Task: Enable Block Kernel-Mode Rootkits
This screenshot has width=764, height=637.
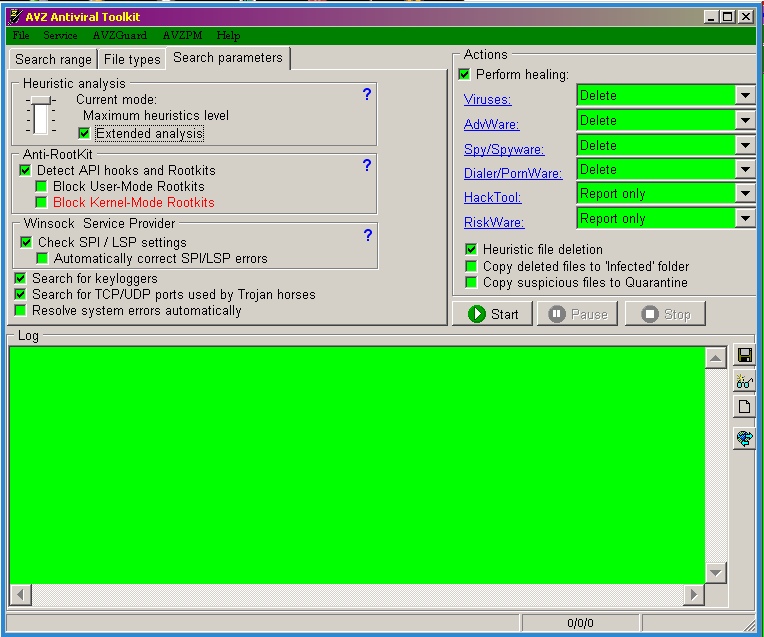Action: (41, 202)
